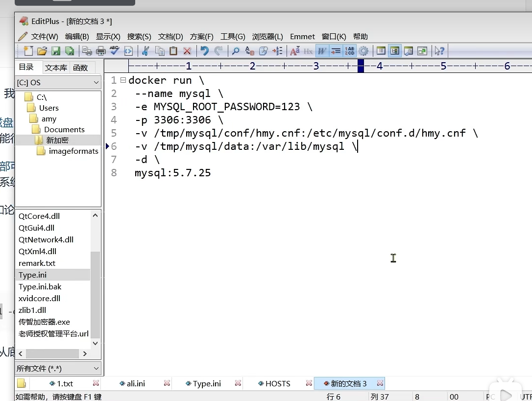Run spell check from the toolbar
The height and width of the screenshot is (401, 532).
(x=114, y=50)
